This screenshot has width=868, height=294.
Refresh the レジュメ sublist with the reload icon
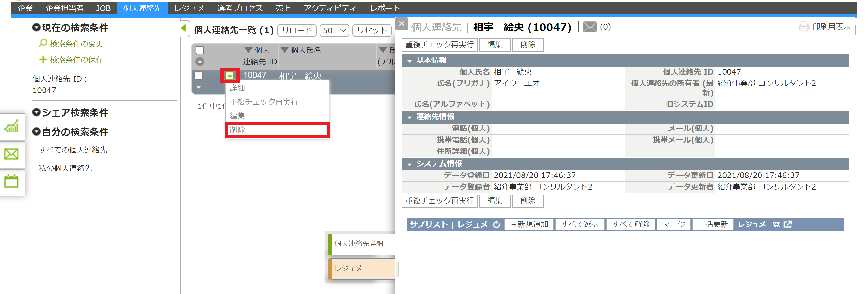click(x=496, y=224)
